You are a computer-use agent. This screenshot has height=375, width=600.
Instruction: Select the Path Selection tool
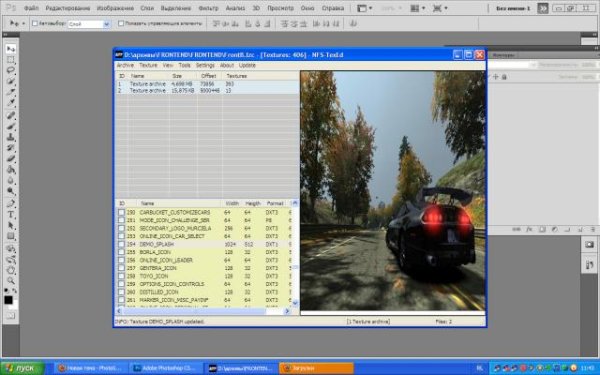pos(10,225)
